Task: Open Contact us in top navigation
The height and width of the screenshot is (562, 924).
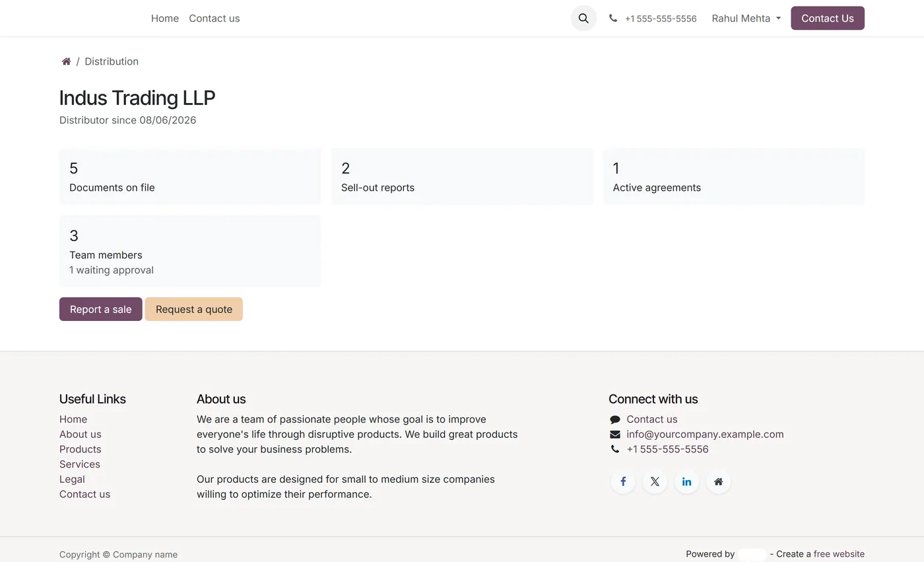Action: [x=214, y=18]
